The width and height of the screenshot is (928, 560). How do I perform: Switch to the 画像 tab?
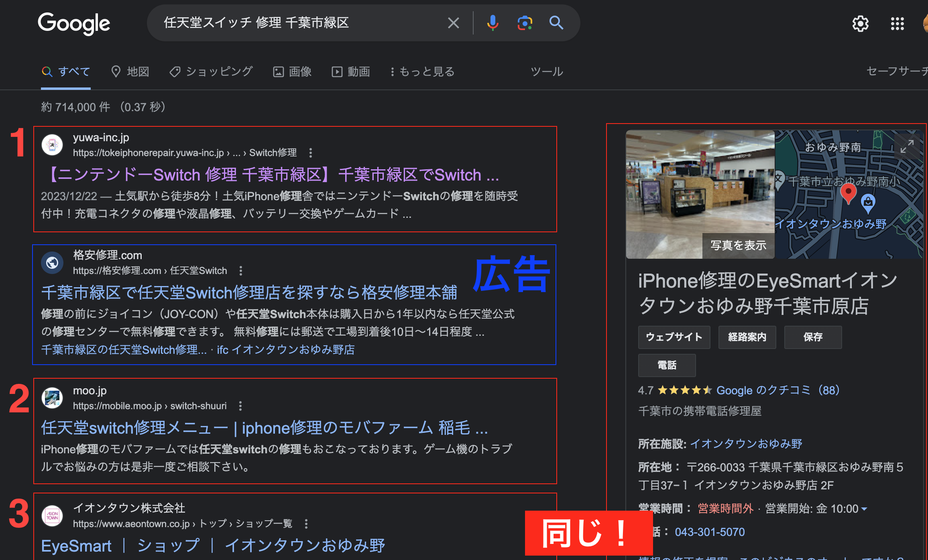(x=292, y=72)
